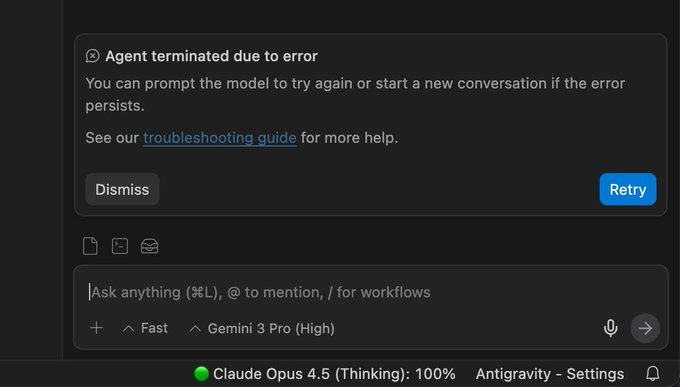Click the Agent terminated due to error heading
Viewport: 680px width, 387px height.
pos(211,56)
